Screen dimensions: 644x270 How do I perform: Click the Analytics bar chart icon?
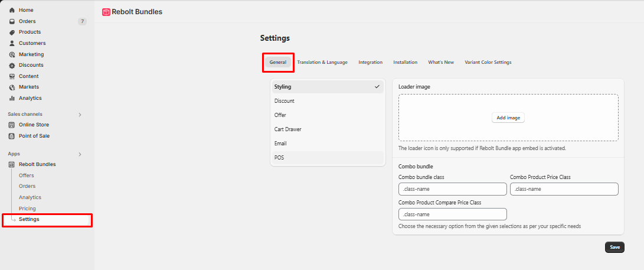pyautogui.click(x=12, y=98)
